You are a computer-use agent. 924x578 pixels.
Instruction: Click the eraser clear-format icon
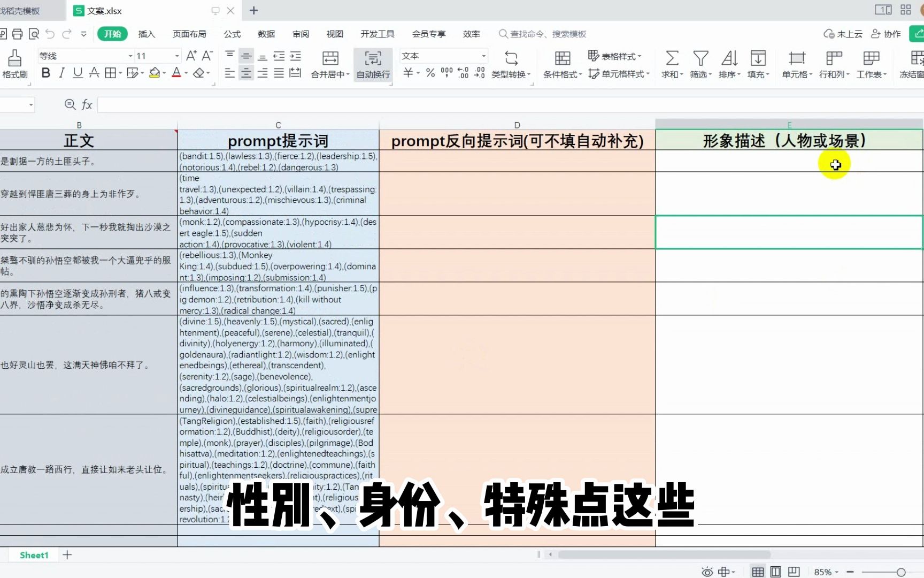[198, 73]
